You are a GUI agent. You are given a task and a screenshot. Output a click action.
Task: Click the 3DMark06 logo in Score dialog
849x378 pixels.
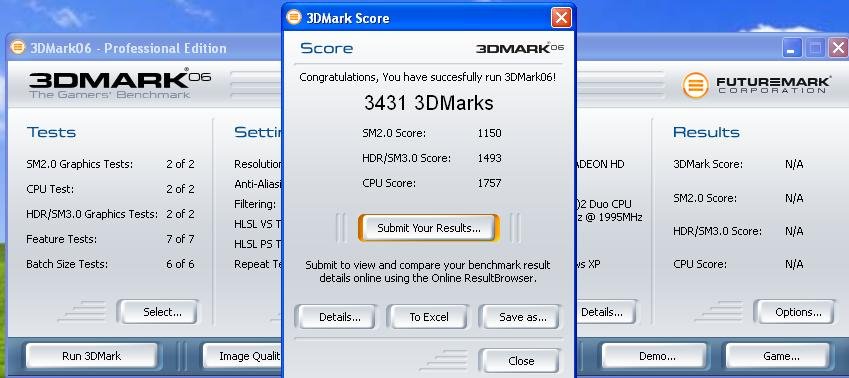click(519, 48)
